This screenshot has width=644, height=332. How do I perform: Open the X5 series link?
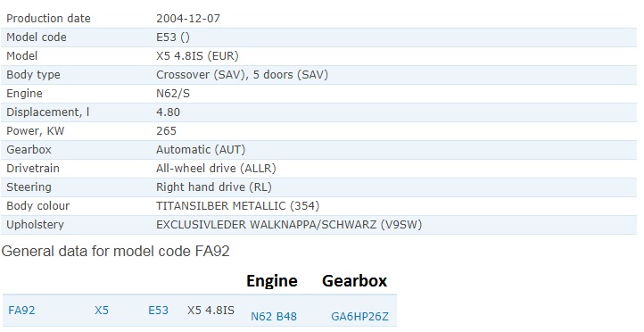pyautogui.click(x=102, y=311)
